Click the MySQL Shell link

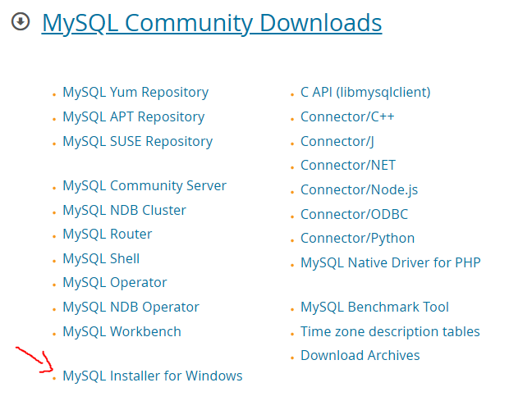tap(101, 258)
